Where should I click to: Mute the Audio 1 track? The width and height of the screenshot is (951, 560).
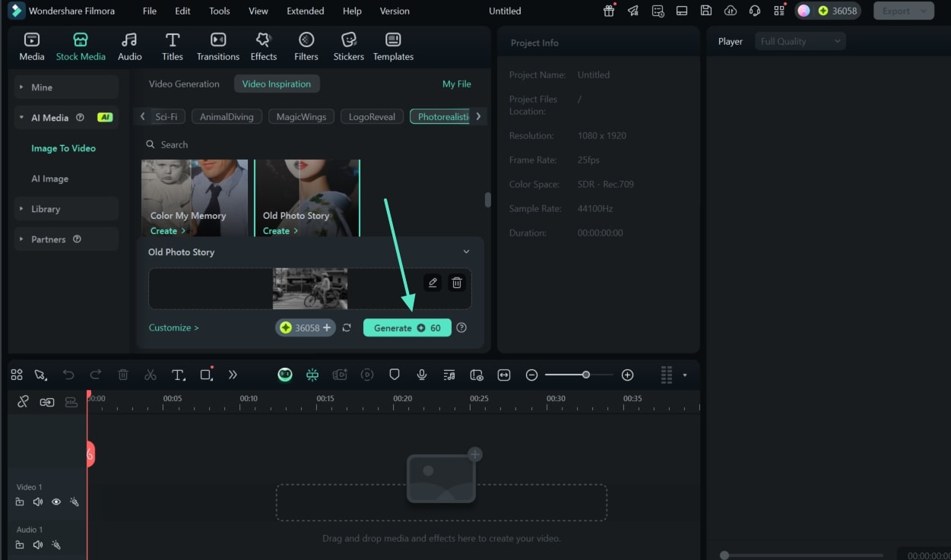point(38,545)
